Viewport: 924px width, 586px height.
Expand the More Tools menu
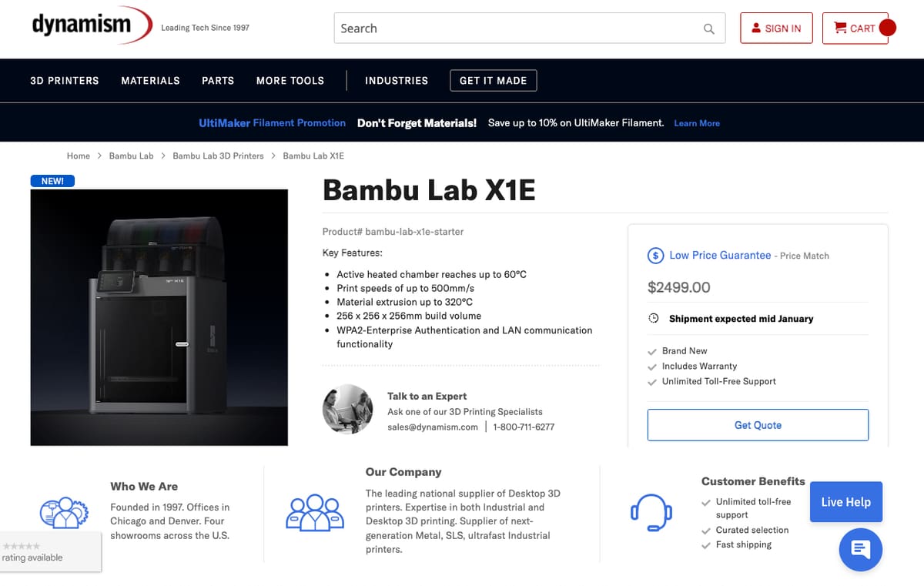pos(290,80)
